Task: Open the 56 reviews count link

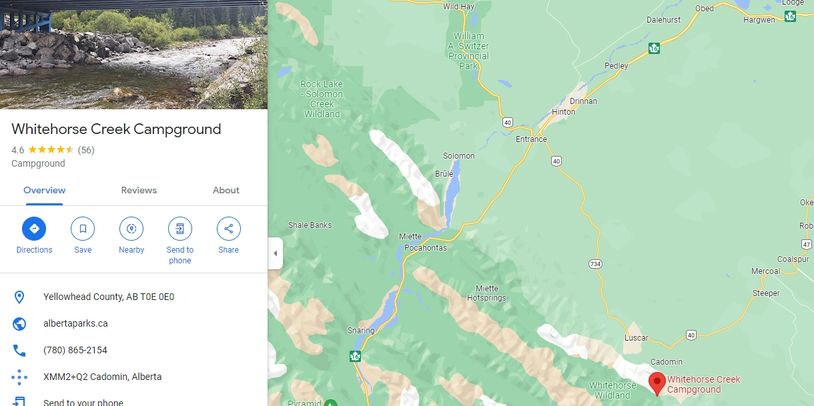Action: coord(86,150)
